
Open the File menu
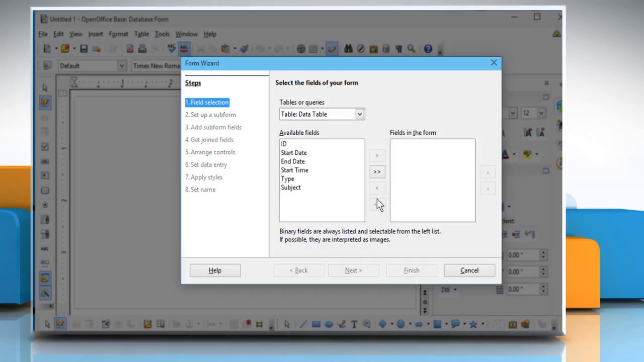(43, 34)
